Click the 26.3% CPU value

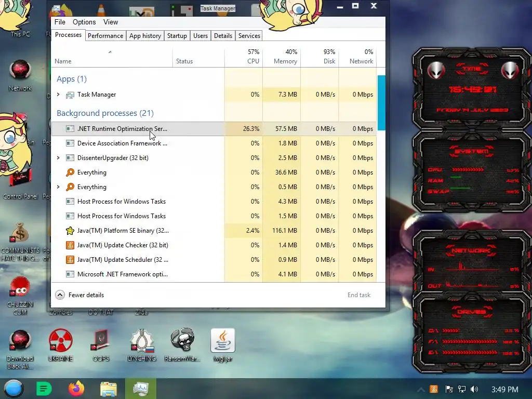[x=251, y=129]
